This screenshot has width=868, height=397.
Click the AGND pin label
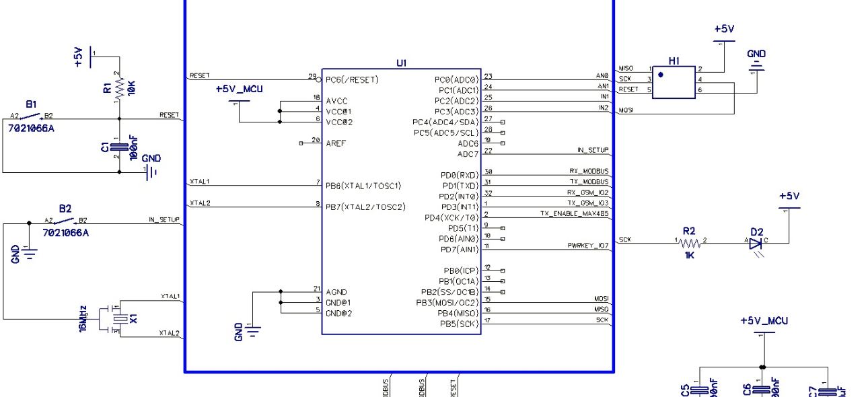point(336,292)
